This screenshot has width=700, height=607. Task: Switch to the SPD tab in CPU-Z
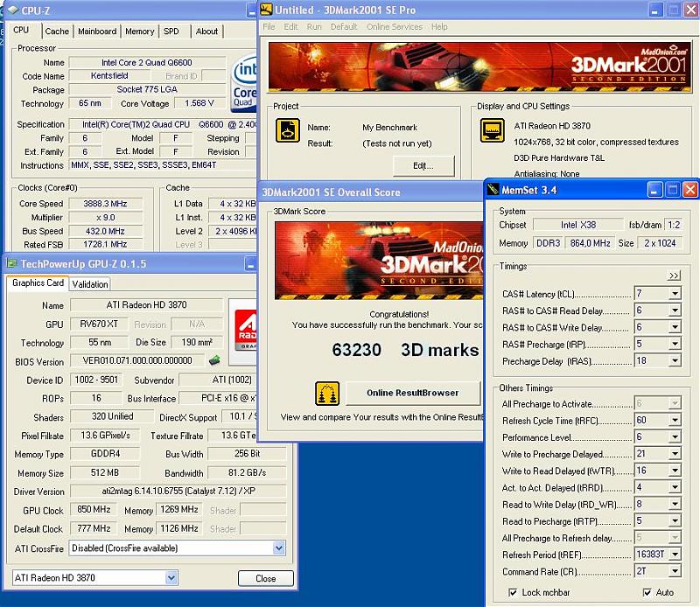pos(171,31)
